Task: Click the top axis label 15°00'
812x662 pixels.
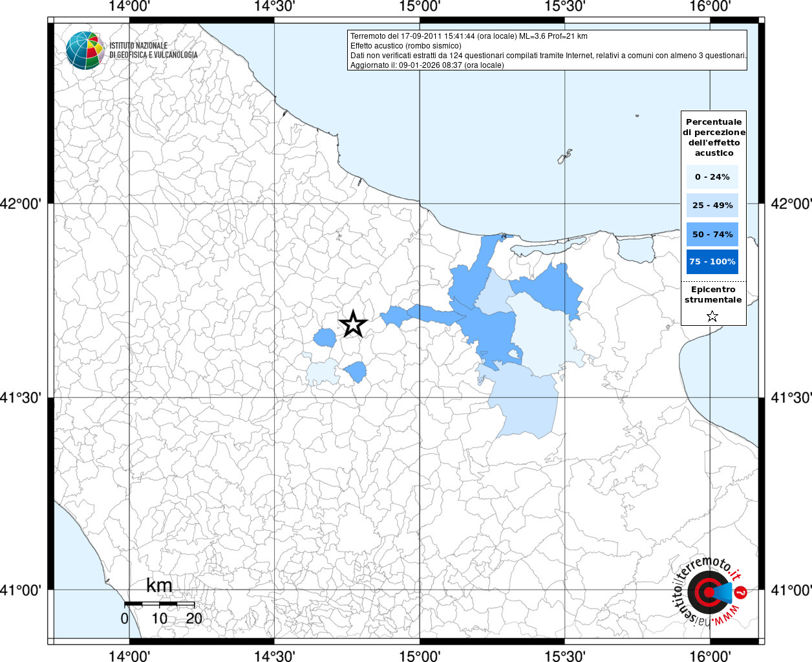Action: 420,6
